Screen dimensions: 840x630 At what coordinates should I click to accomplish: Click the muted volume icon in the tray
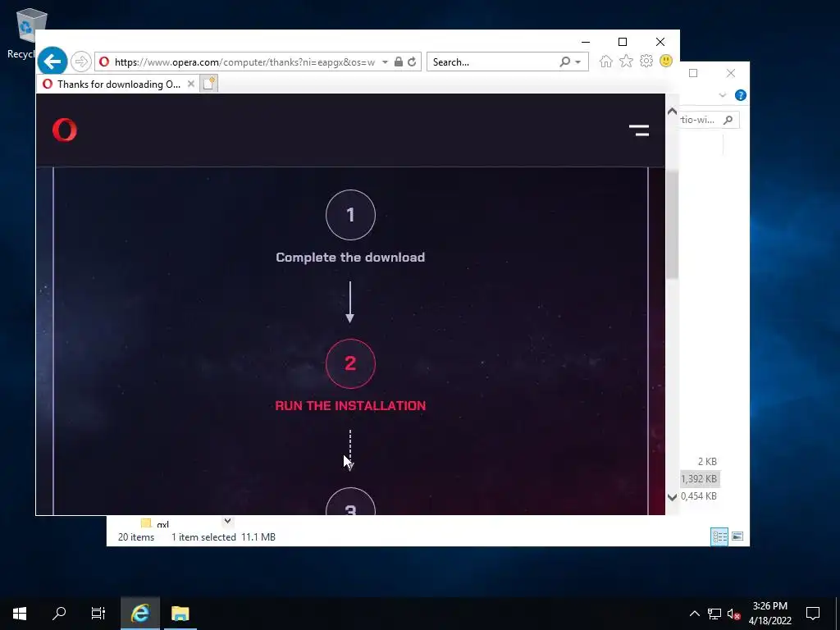tap(734, 614)
